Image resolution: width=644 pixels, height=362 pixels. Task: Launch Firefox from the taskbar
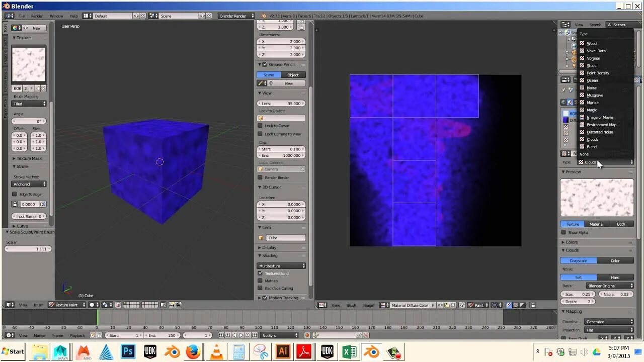pos(193,351)
